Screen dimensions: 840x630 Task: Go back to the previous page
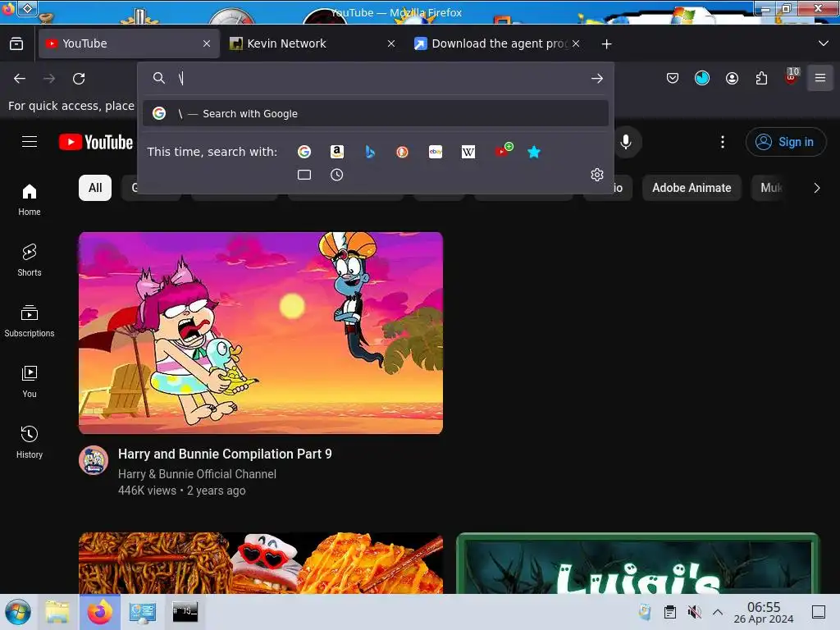(20, 79)
